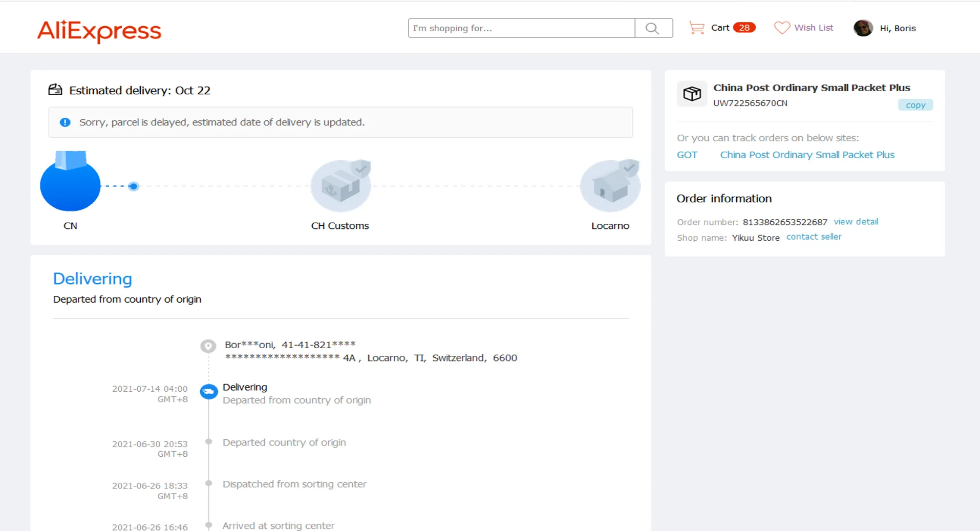
Task: Click the Yikuu Store shop name
Action: (x=756, y=238)
